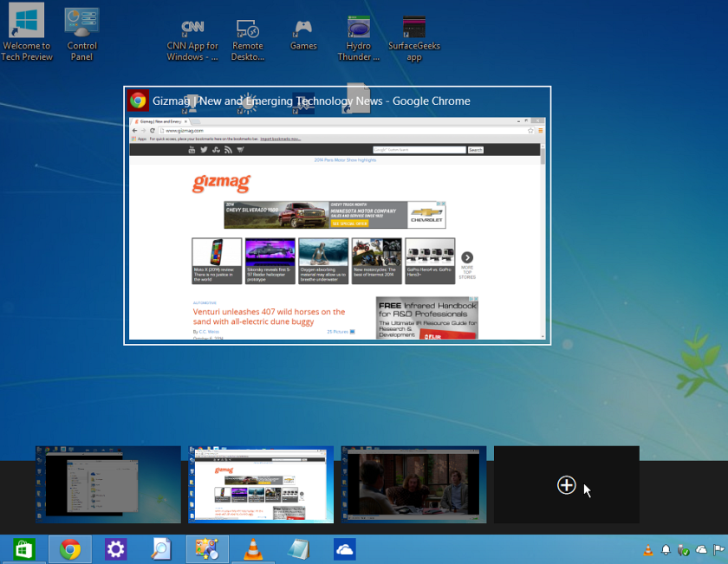Click 2014 Paris Motor Show highlights link
Viewport: 728px width, 564px height.
pyautogui.click(x=345, y=159)
